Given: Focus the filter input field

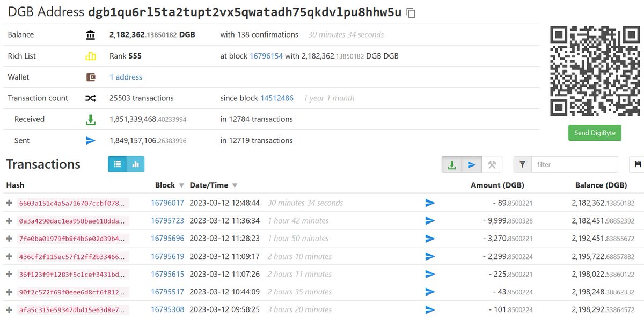Looking at the screenshot, I should coord(575,164).
